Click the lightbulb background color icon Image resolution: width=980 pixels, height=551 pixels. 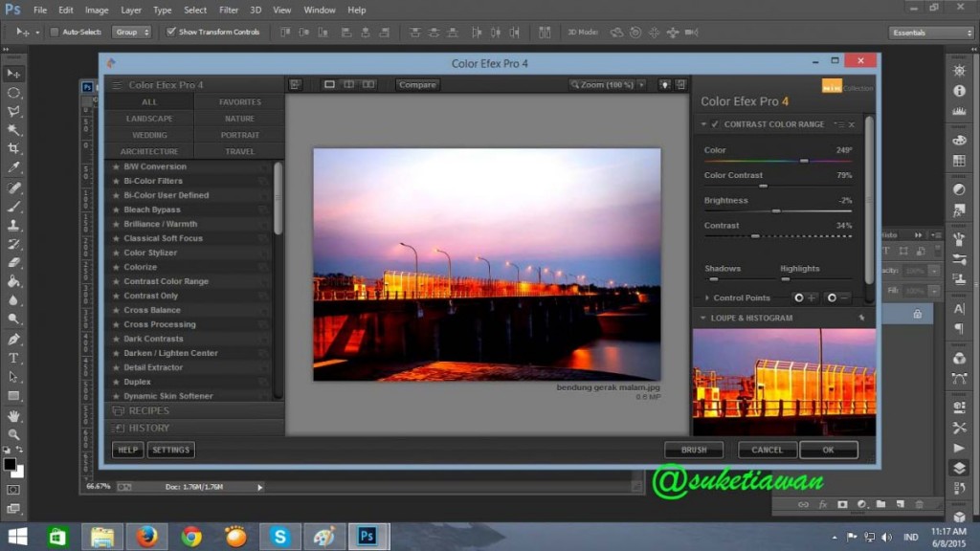664,84
